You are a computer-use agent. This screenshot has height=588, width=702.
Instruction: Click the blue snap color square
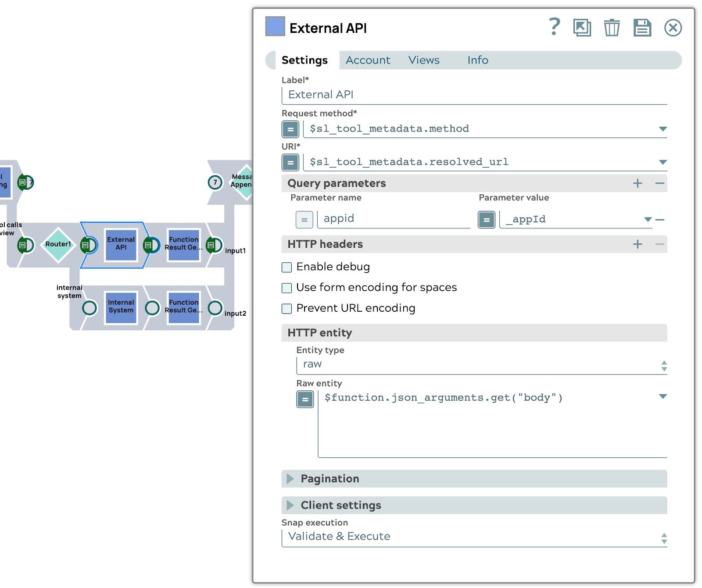tap(275, 26)
